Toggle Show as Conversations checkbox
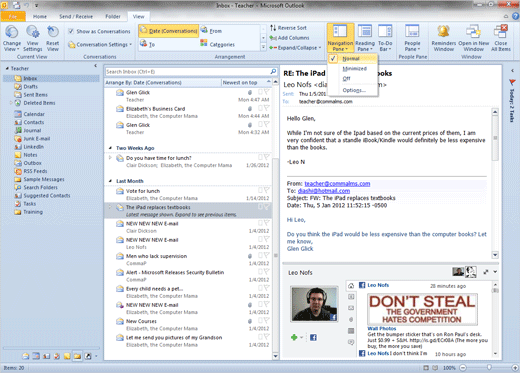This screenshot has height=373, width=520. (71, 31)
